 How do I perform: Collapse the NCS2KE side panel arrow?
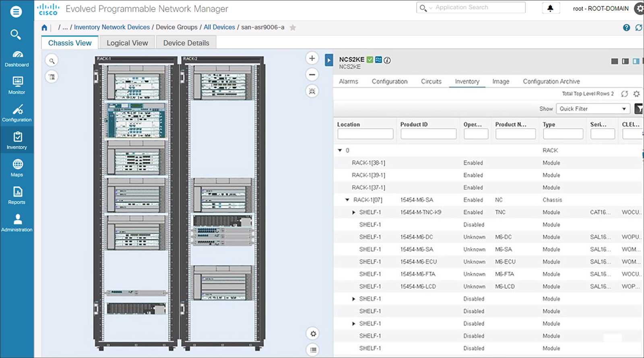329,60
